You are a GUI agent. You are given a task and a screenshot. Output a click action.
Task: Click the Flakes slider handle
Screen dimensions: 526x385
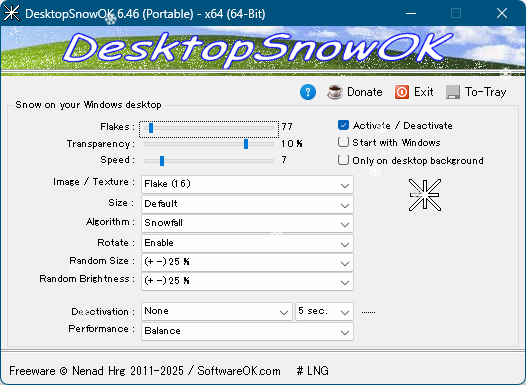(151, 128)
